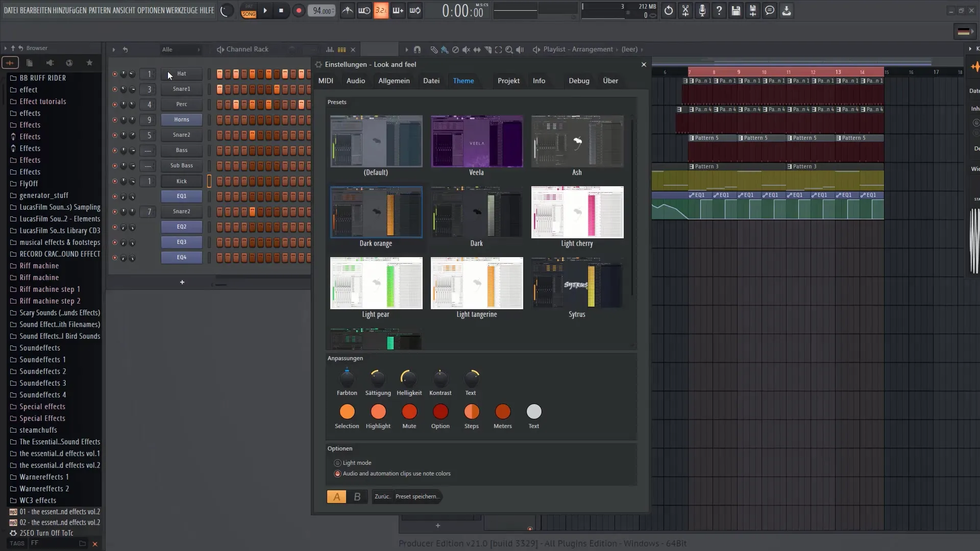
Task: Click the Farbton hue knob
Action: click(347, 378)
